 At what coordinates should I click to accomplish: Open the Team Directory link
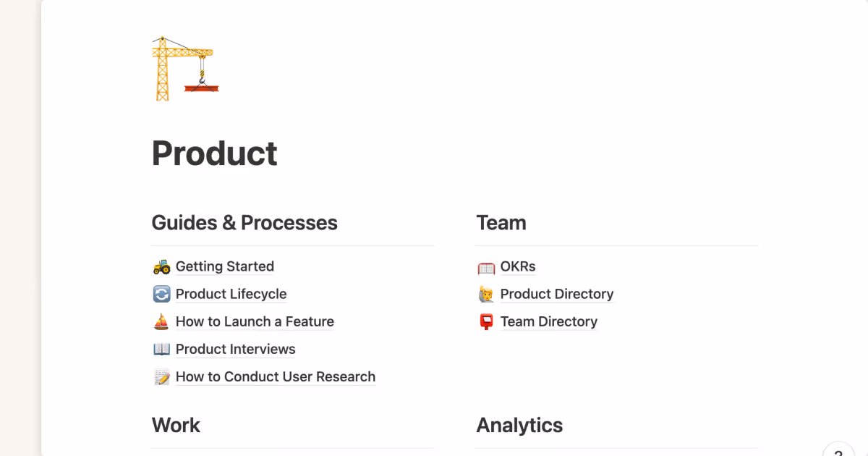[x=548, y=321]
